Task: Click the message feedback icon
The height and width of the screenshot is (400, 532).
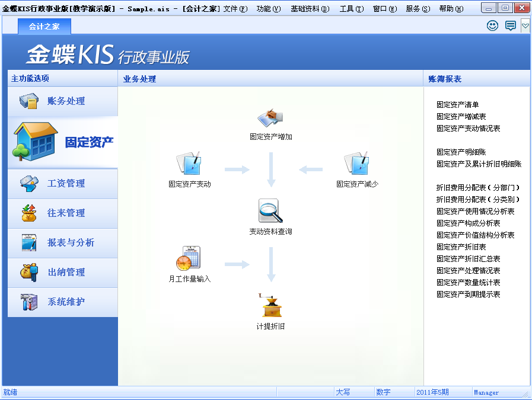Action: click(510, 25)
